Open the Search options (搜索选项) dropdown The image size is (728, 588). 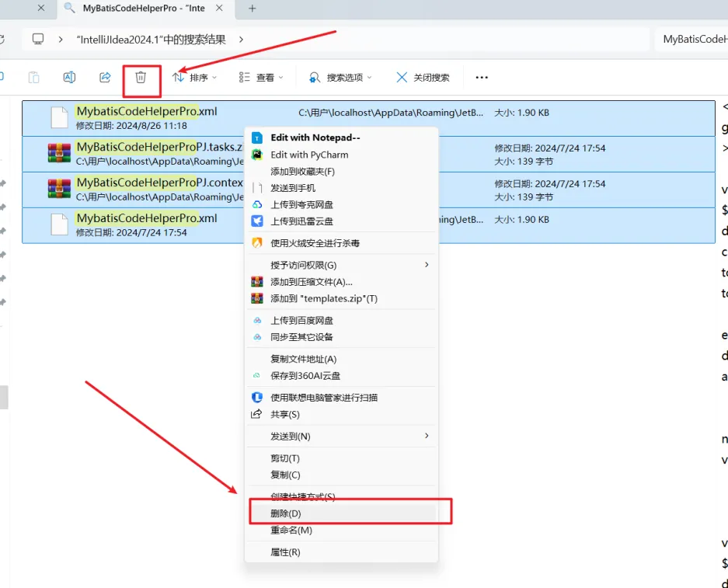coord(340,78)
